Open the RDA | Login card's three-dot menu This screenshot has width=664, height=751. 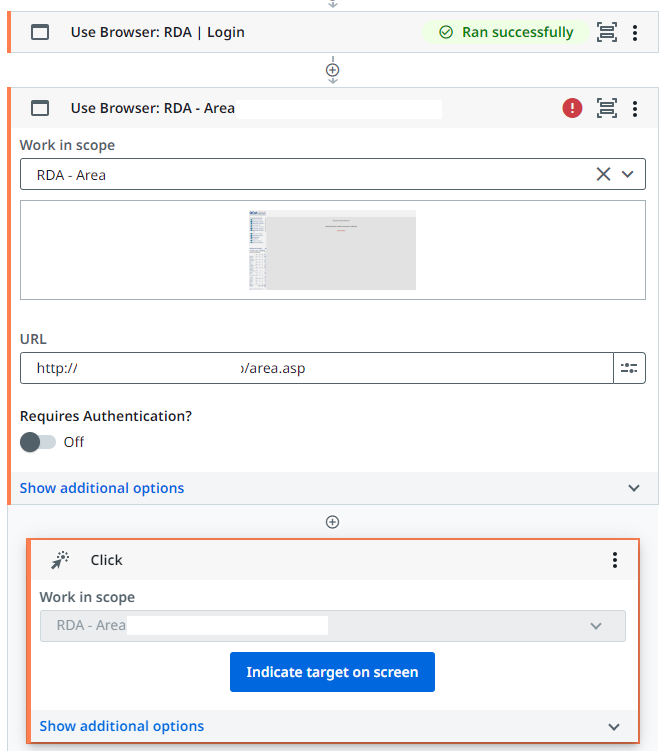(x=635, y=32)
